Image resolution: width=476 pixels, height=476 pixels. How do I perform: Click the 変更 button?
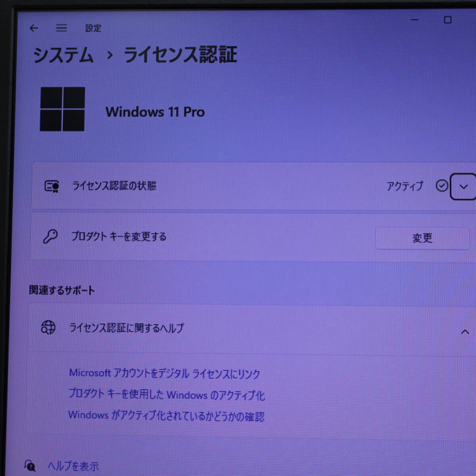pyautogui.click(x=422, y=238)
